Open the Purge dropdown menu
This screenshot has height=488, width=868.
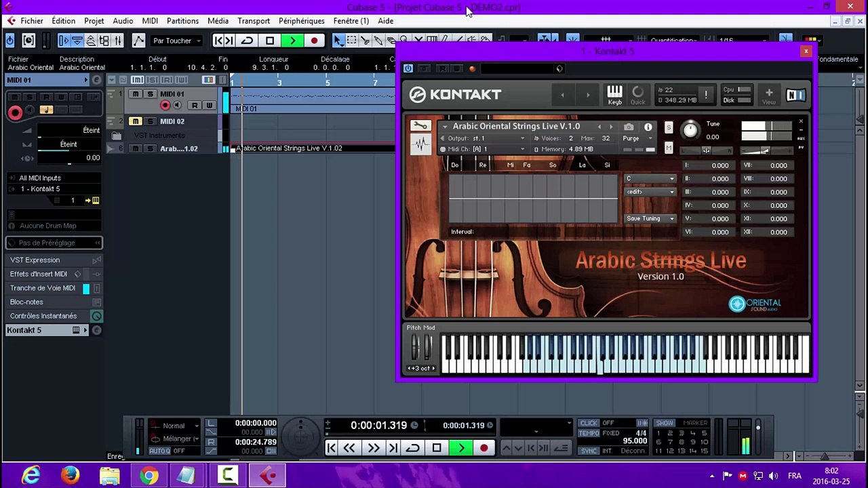637,138
